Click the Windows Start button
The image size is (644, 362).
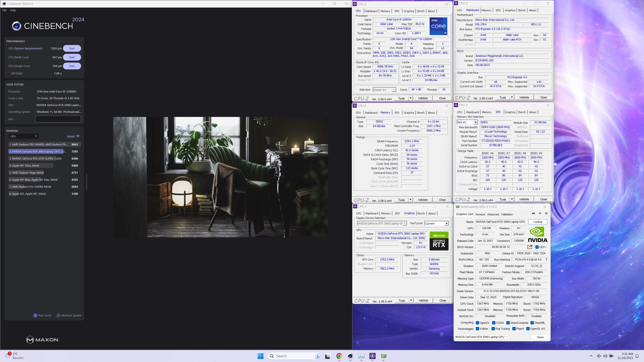[x=260, y=356]
